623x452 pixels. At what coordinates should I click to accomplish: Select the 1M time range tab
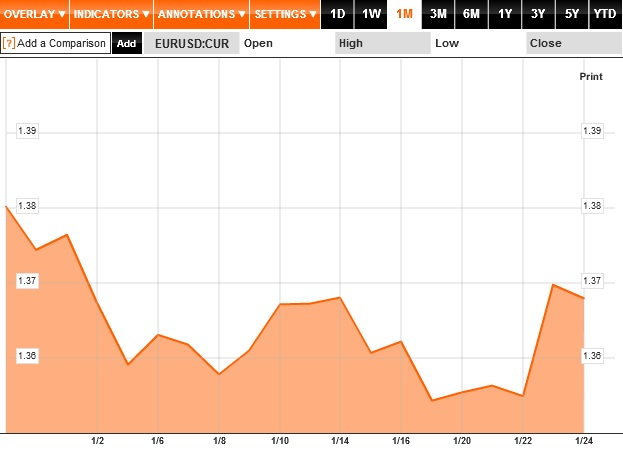click(404, 14)
